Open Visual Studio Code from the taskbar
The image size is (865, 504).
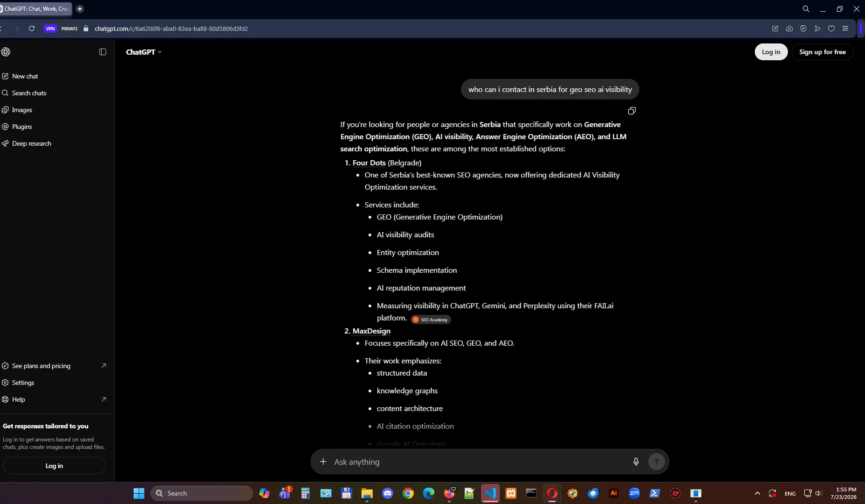pyautogui.click(x=490, y=493)
